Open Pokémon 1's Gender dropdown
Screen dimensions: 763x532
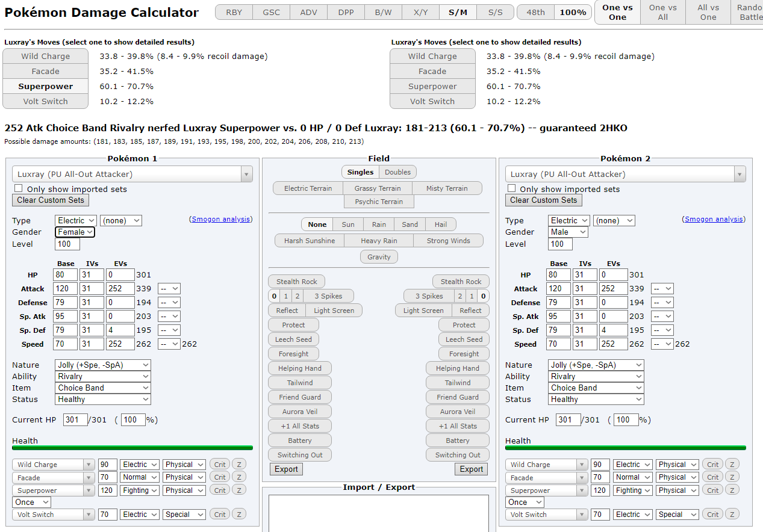pos(75,232)
